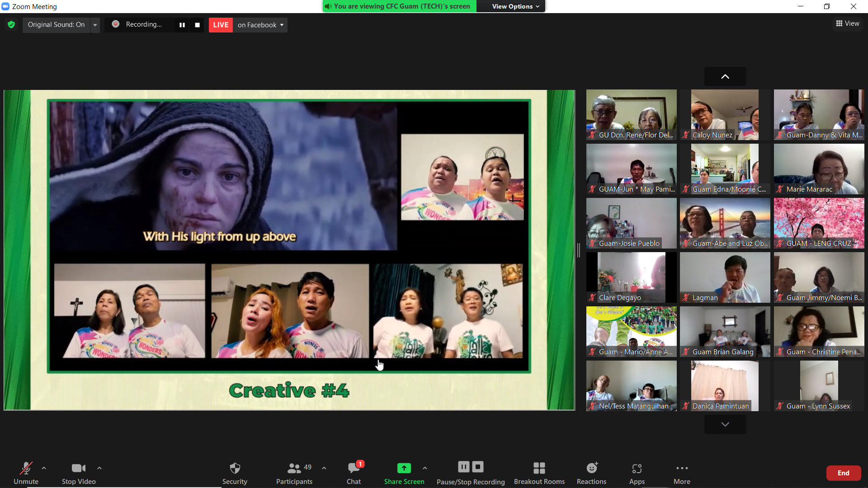Click the Participants count 49
Viewport: 868px width, 488px height.
[x=307, y=467]
